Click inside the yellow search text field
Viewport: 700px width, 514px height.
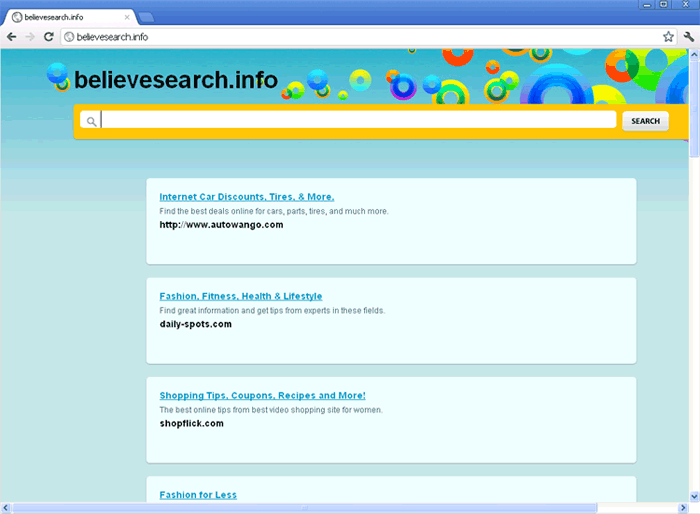[x=358, y=120]
